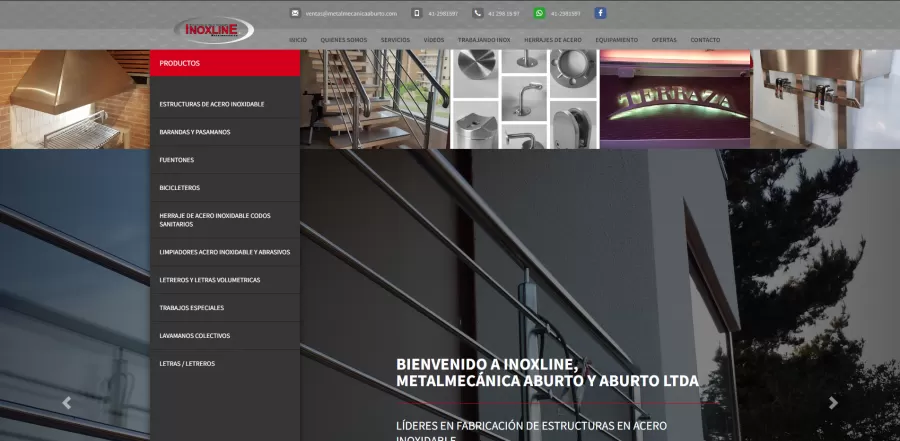The height and width of the screenshot is (441, 900).
Task: Click the mobile phone icon
Action: pos(417,13)
